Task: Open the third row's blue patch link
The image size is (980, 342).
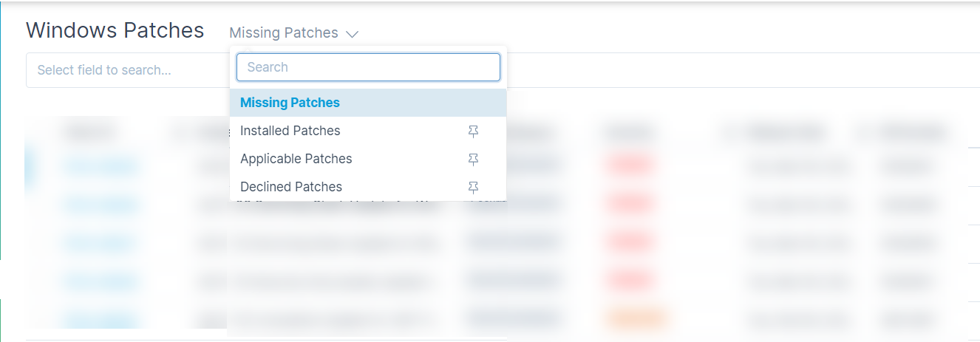Action: click(100, 242)
